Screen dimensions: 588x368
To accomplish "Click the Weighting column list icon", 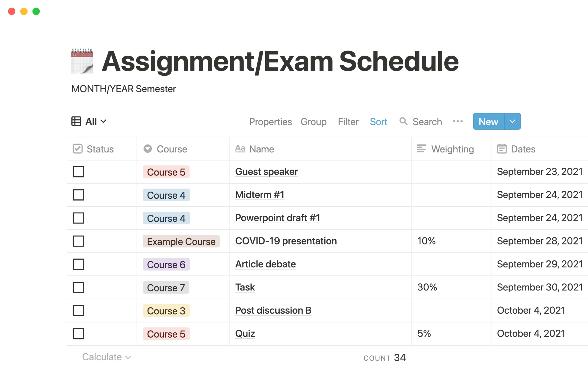I will click(x=422, y=148).
